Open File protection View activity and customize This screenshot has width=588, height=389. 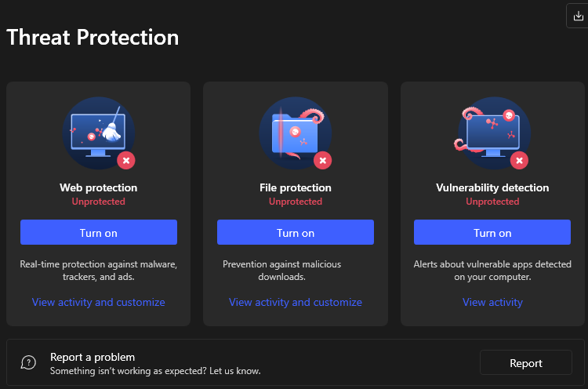click(296, 303)
